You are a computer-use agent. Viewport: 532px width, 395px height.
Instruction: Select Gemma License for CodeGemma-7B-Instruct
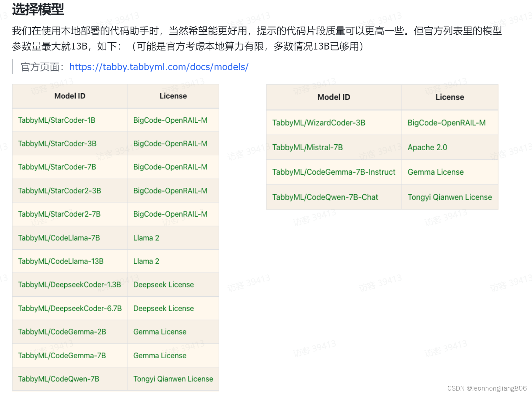click(x=436, y=172)
